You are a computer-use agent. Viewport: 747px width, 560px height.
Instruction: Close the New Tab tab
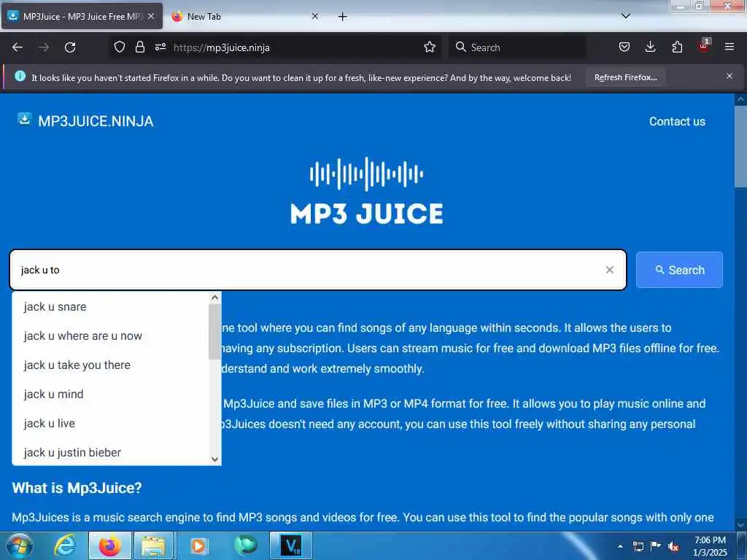tap(315, 16)
